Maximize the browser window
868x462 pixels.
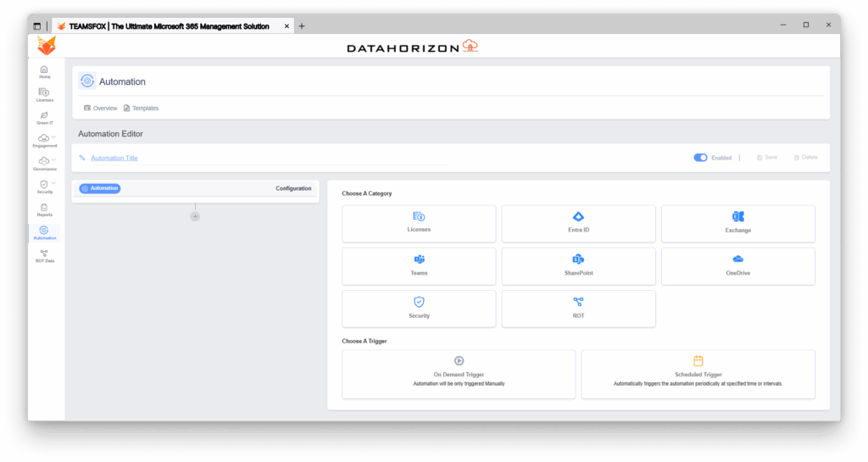806,25
